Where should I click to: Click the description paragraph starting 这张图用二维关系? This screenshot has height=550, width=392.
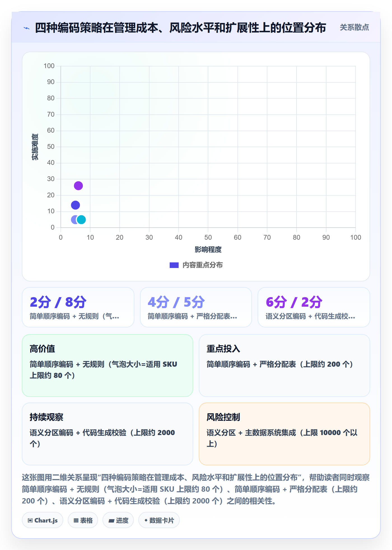point(196,489)
